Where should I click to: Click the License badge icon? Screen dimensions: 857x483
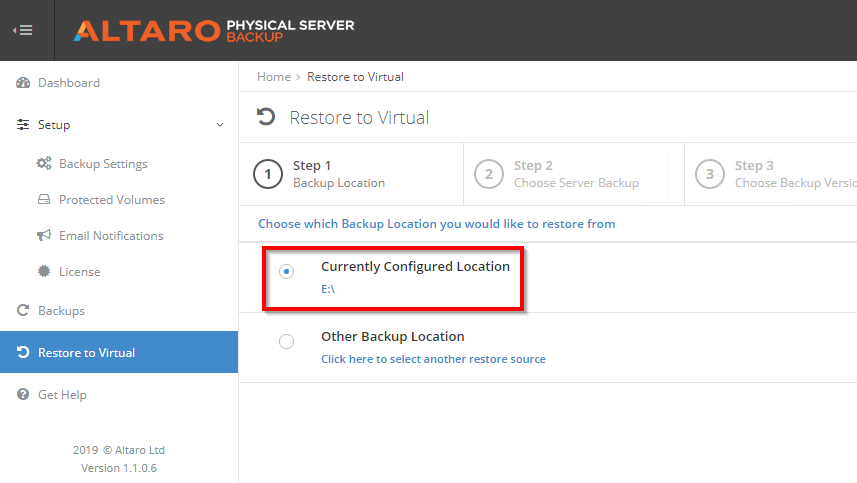point(44,272)
